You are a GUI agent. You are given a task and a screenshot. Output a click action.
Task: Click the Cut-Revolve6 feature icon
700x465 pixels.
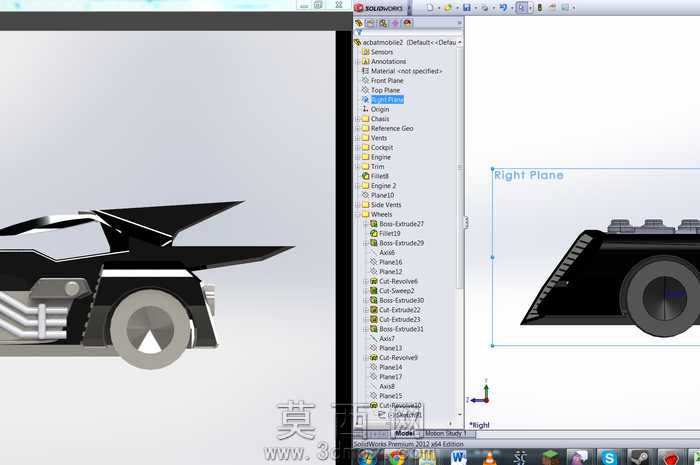(374, 281)
